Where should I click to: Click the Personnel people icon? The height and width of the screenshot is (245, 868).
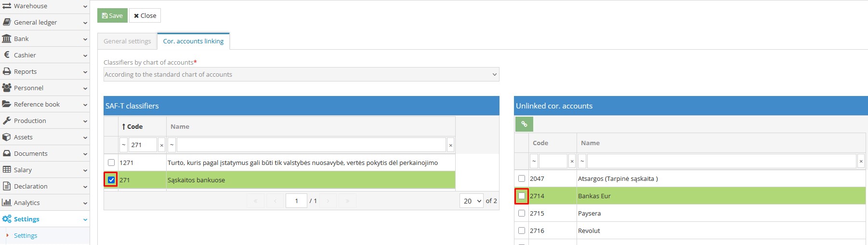click(7, 88)
